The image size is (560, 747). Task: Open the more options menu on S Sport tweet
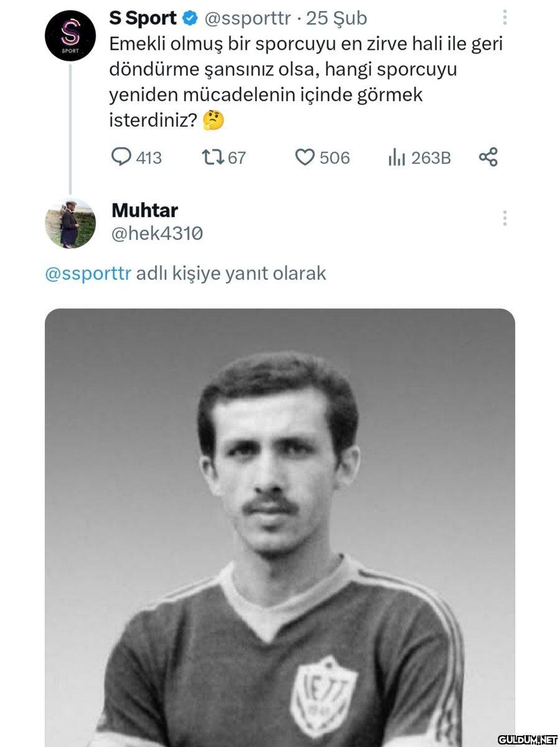[x=505, y=17]
